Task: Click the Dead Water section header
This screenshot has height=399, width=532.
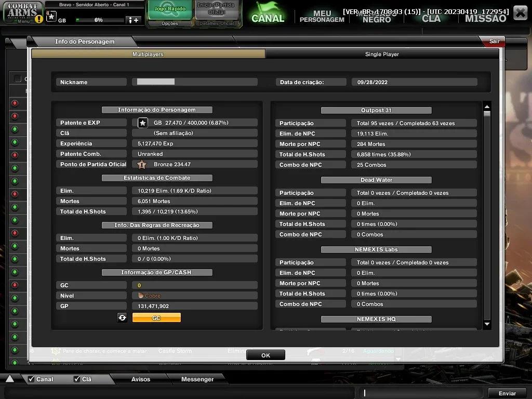Action: coord(376,180)
